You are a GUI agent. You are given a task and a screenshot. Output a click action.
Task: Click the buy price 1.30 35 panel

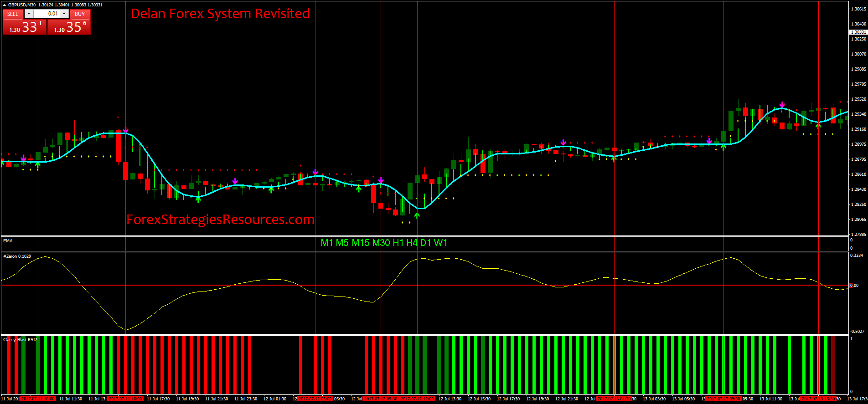(69, 27)
